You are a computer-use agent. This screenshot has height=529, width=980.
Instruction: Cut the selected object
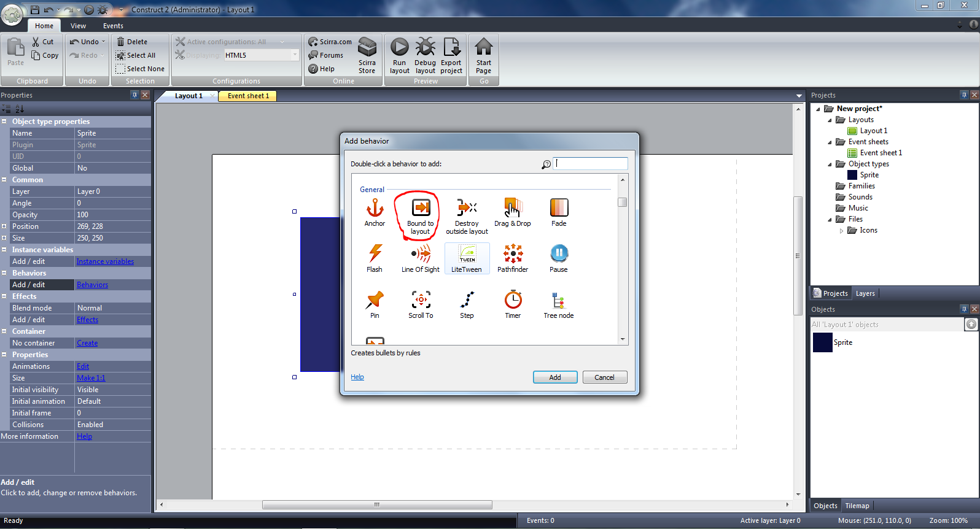pos(43,42)
